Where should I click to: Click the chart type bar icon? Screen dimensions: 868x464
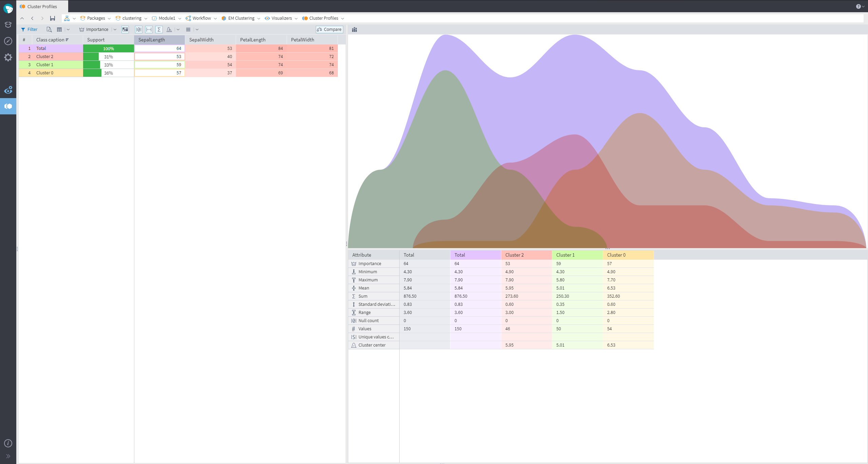354,30
